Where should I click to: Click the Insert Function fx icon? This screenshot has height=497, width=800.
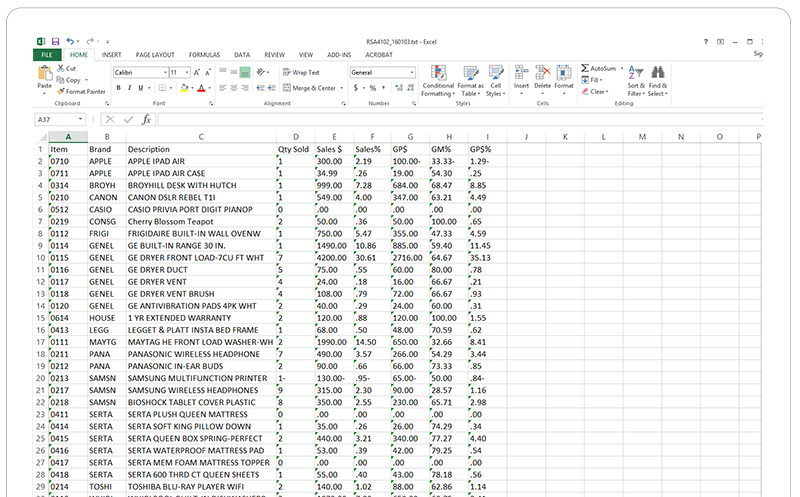click(x=146, y=119)
